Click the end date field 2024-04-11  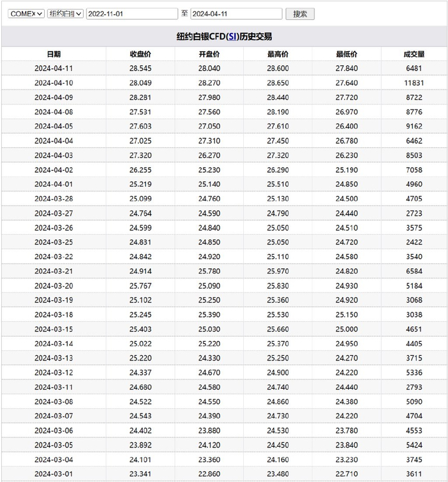tap(236, 14)
